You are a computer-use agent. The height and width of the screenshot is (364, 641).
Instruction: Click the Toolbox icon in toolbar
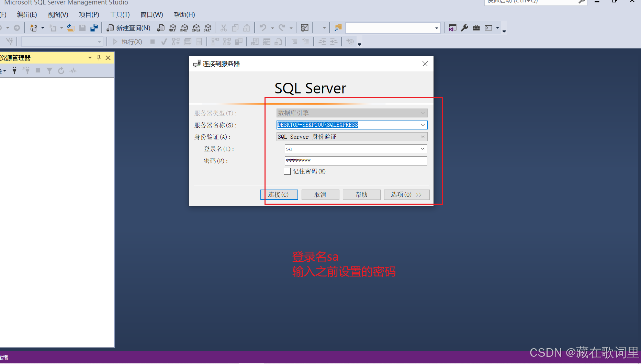(476, 28)
